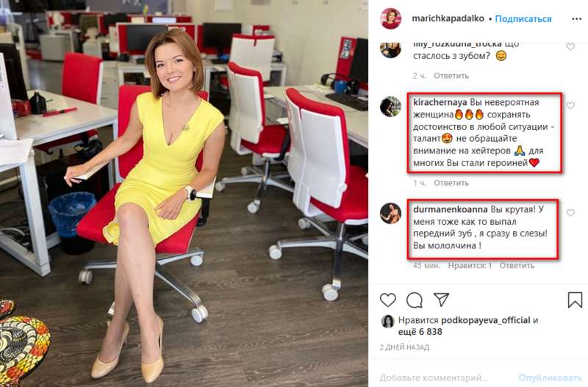Reply to the durmanenkoanna comment

click(517, 265)
